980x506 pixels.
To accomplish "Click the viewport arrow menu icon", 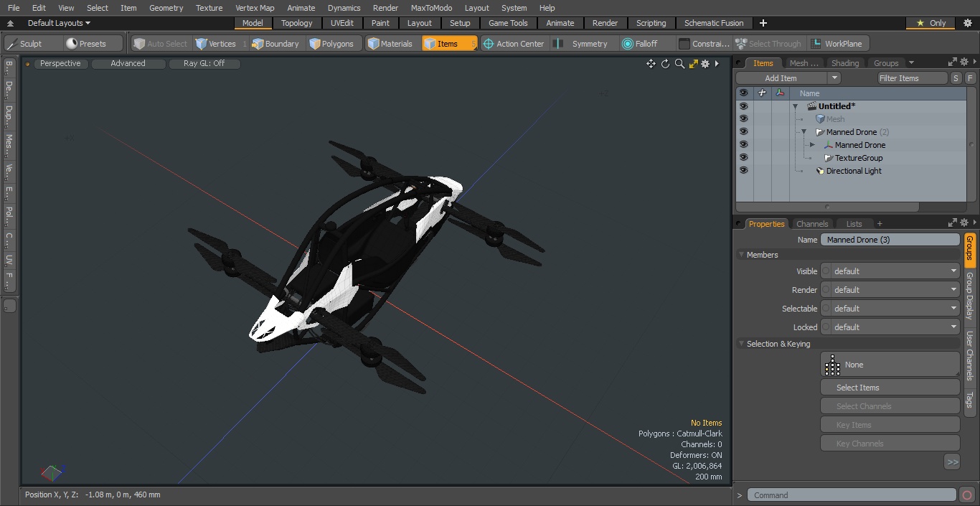I will coord(717,64).
